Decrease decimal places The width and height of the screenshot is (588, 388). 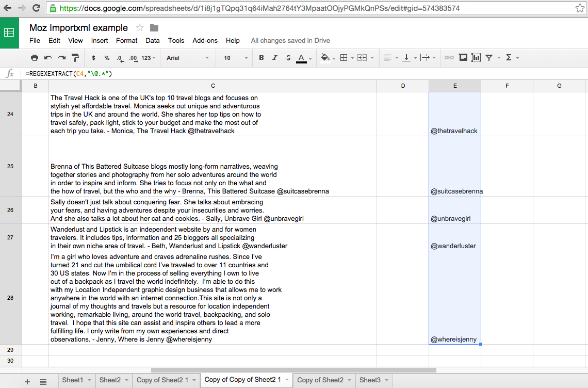[x=120, y=58]
